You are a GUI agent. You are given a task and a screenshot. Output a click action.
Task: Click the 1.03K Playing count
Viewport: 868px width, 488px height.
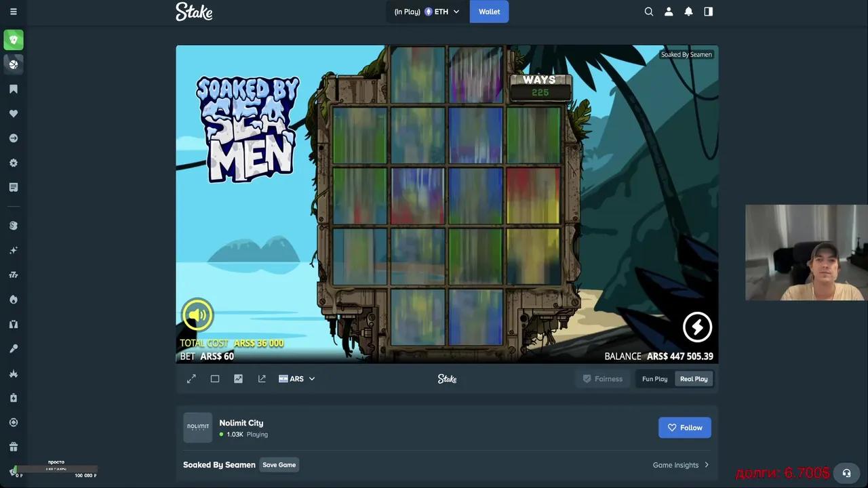pyautogui.click(x=244, y=434)
